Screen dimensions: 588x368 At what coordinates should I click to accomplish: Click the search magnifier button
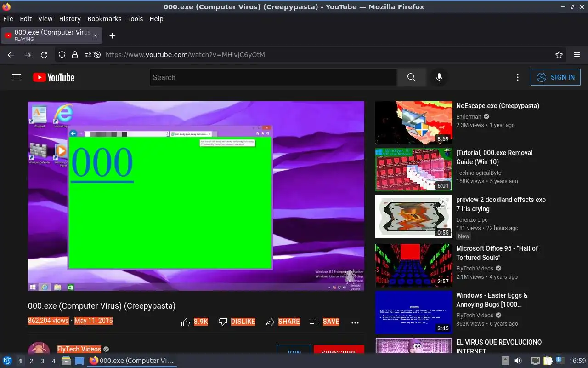[411, 77]
